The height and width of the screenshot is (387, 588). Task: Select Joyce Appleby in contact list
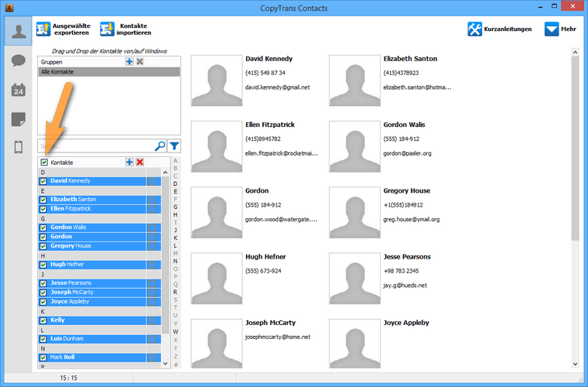click(99, 302)
